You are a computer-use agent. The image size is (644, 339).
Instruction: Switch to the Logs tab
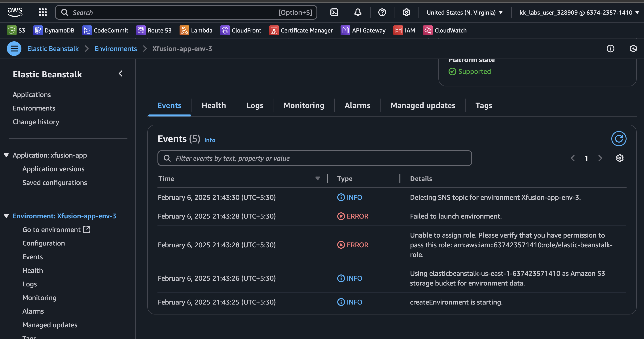[x=254, y=105]
